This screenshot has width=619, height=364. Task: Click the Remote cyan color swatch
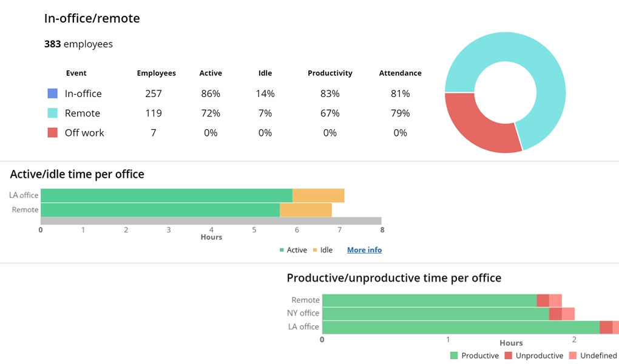(x=52, y=113)
